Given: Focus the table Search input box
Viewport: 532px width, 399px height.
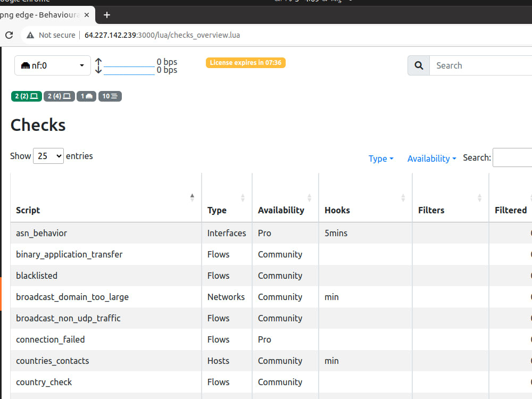Looking at the screenshot, I should pyautogui.click(x=512, y=157).
